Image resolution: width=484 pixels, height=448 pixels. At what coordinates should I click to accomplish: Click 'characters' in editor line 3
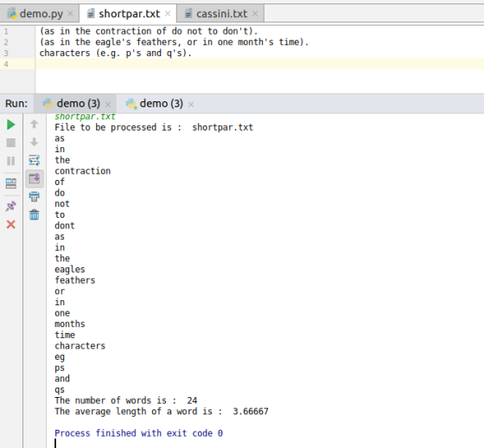(x=65, y=53)
